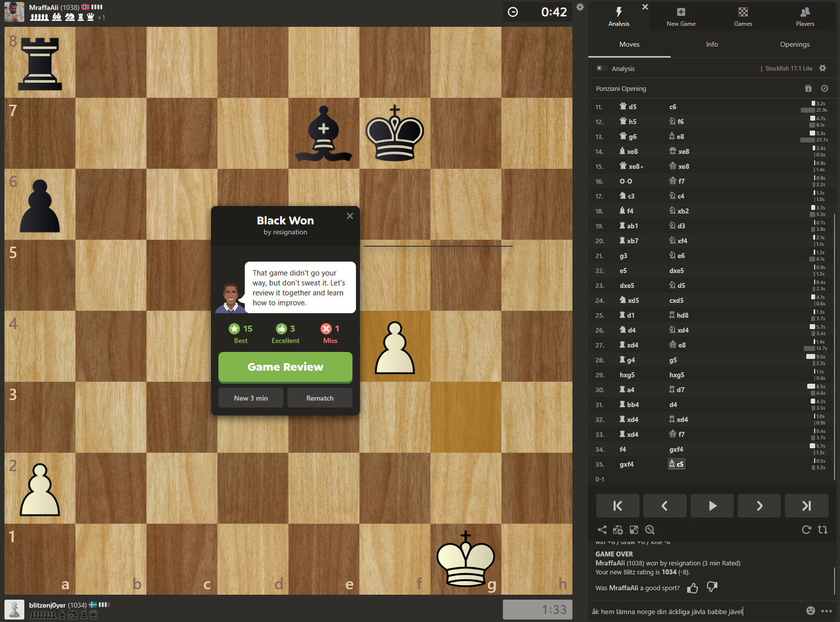
Task: Click the coach avatar in the dialog
Action: (x=230, y=298)
